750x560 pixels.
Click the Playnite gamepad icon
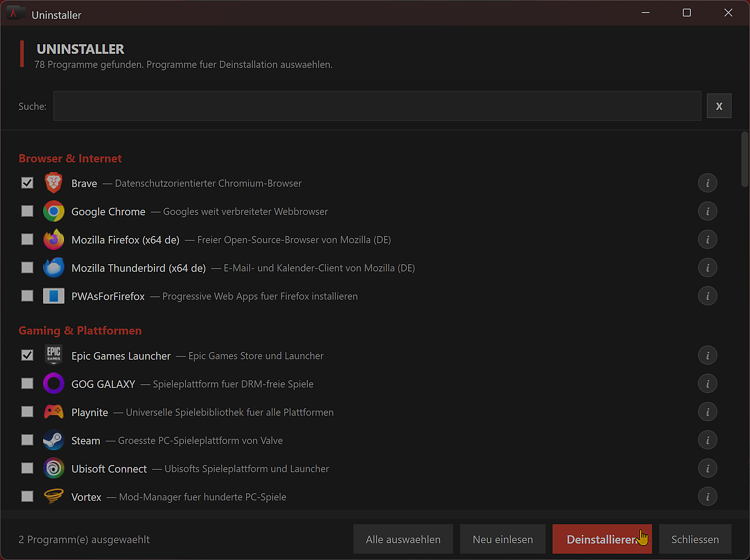[x=53, y=412]
